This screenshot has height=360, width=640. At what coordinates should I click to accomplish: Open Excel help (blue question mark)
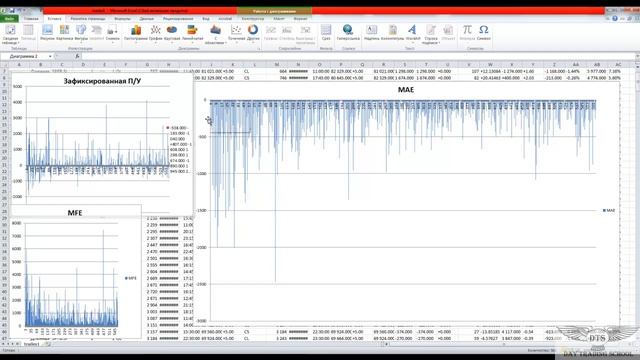[x=615, y=18]
